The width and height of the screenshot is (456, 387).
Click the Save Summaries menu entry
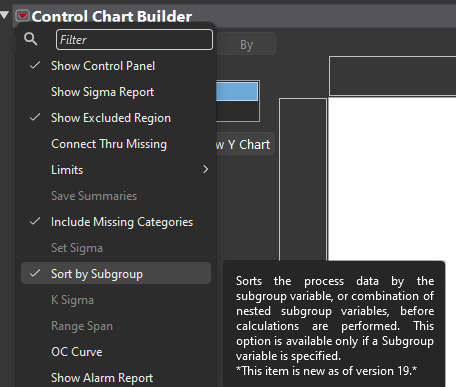tap(116, 196)
